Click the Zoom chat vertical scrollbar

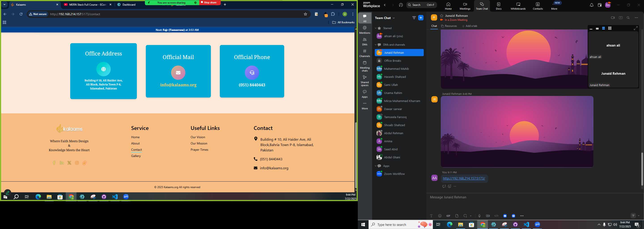point(642,169)
